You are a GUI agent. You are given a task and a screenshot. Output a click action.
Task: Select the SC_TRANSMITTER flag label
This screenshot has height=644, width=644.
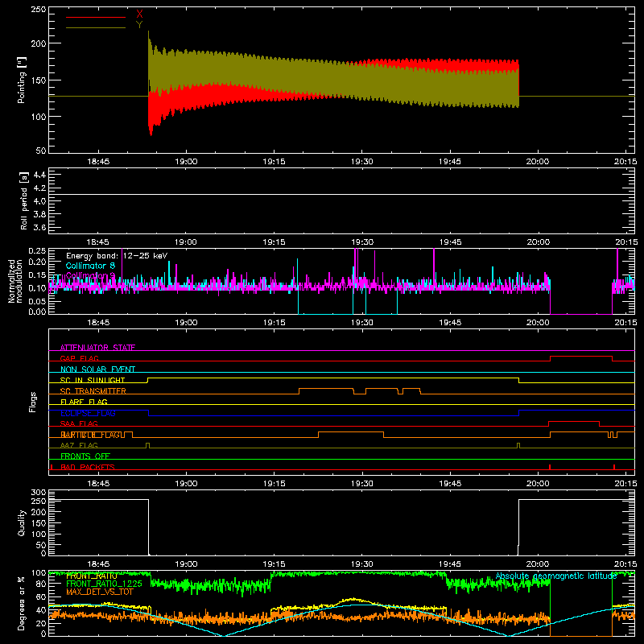pos(93,391)
